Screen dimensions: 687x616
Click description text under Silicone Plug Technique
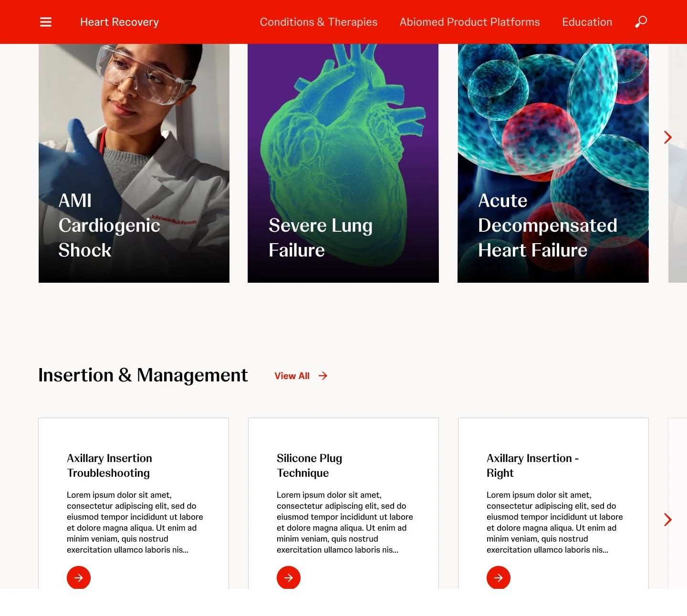pos(345,522)
